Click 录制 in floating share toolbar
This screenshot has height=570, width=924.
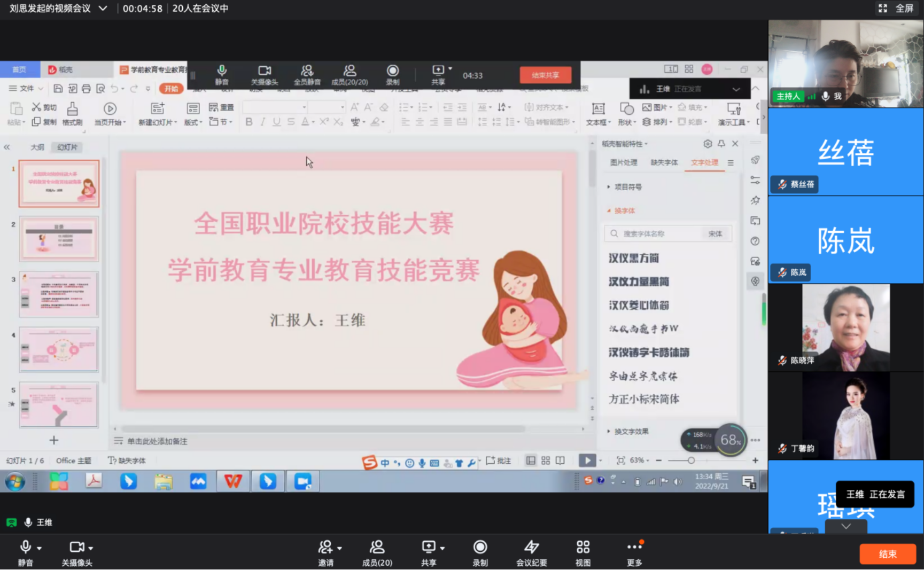[x=393, y=75]
